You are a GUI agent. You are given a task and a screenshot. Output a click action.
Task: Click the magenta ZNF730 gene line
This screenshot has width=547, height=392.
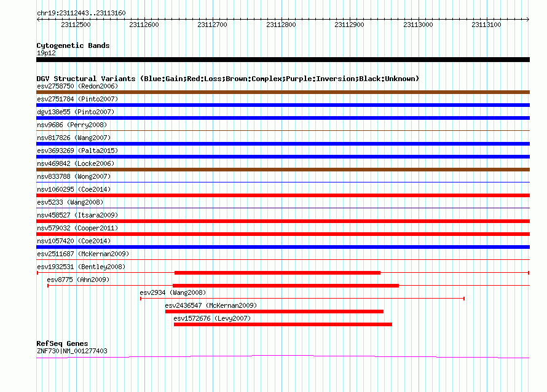pyautogui.click(x=283, y=356)
